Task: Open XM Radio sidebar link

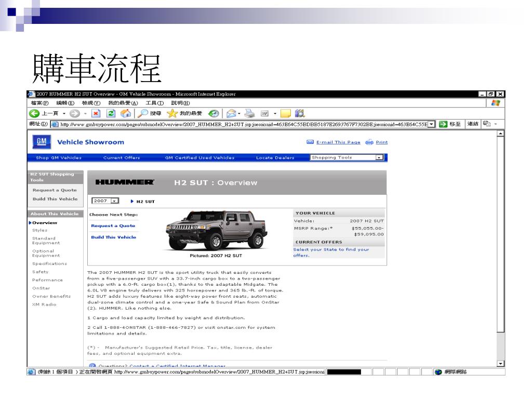Action: pos(45,304)
